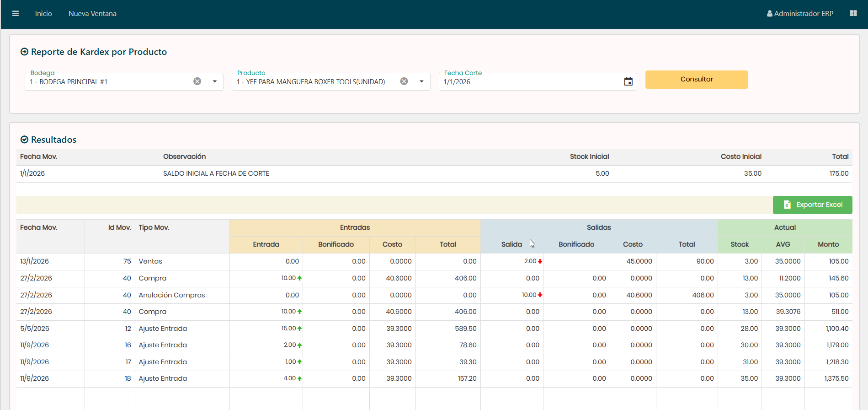Click the Consultar button
Screen dimensions: 868x410
click(x=697, y=79)
